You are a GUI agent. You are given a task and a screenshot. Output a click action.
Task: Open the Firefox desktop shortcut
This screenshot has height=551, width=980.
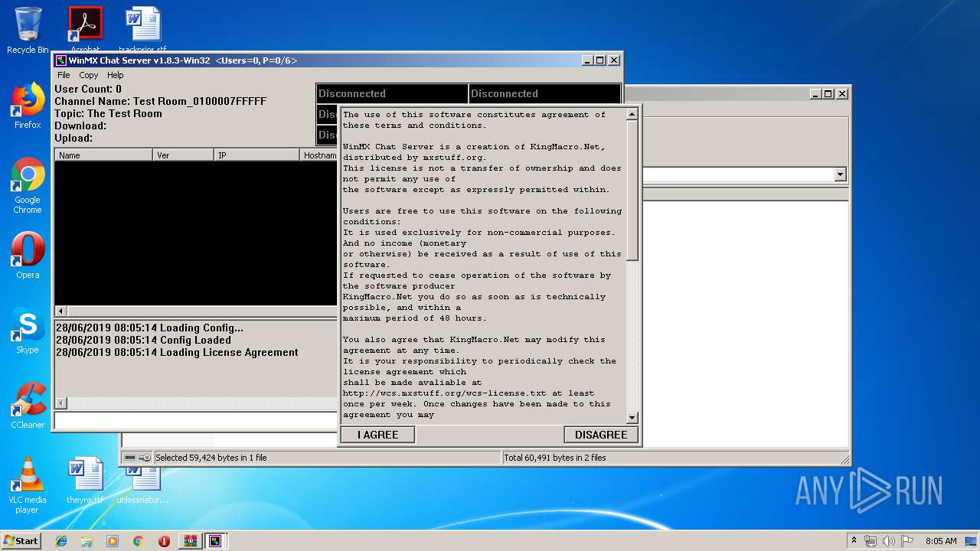[x=28, y=106]
